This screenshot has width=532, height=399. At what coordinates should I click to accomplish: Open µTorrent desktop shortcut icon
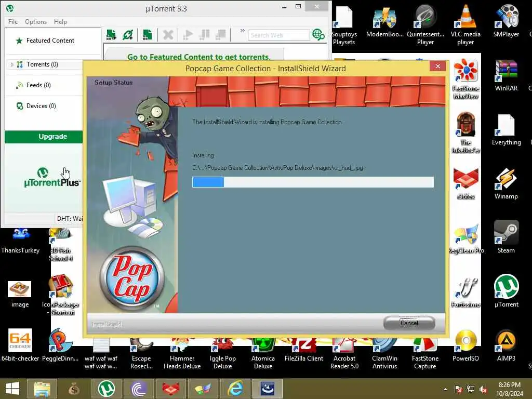pos(506,291)
